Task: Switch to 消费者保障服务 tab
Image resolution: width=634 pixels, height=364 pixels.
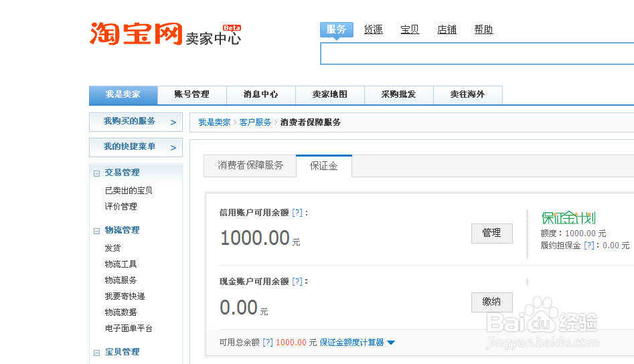Action: [x=250, y=166]
